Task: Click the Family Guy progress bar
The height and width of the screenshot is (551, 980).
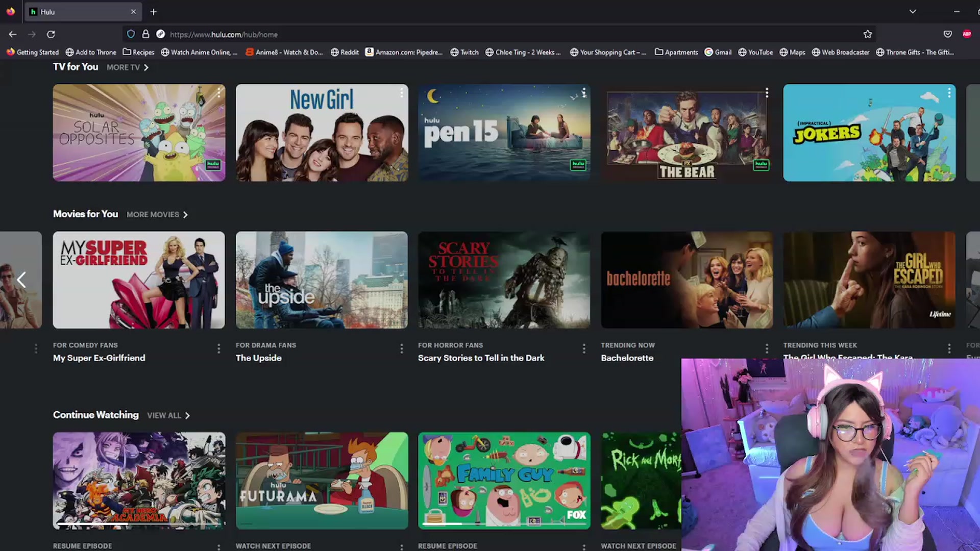Action: pyautogui.click(x=504, y=523)
